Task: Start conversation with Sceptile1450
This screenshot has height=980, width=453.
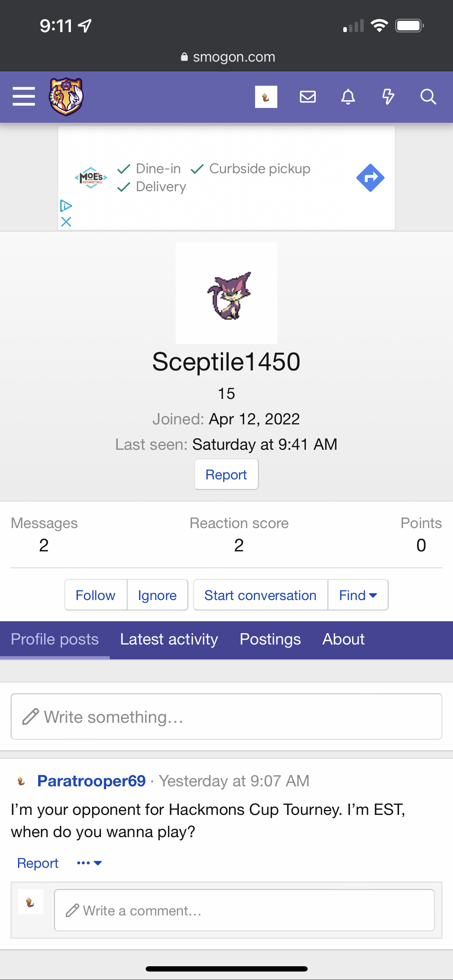Action: (x=260, y=595)
